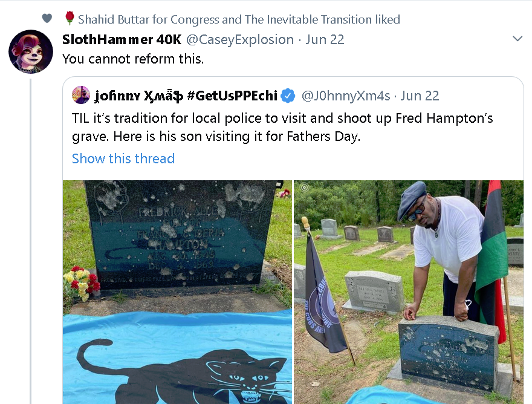Open the bullet-damaged headstone photo
Image resolution: width=532 pixels, height=404 pixels.
point(178,292)
